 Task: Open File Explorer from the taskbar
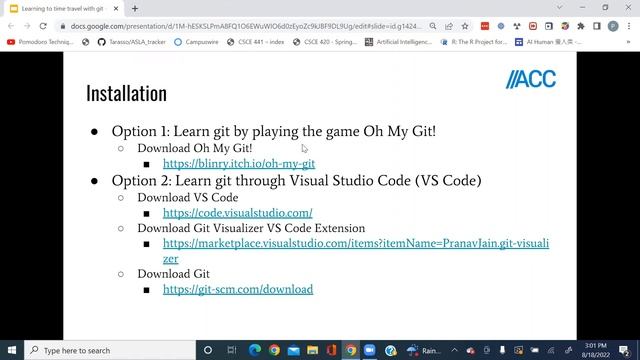tap(313, 350)
